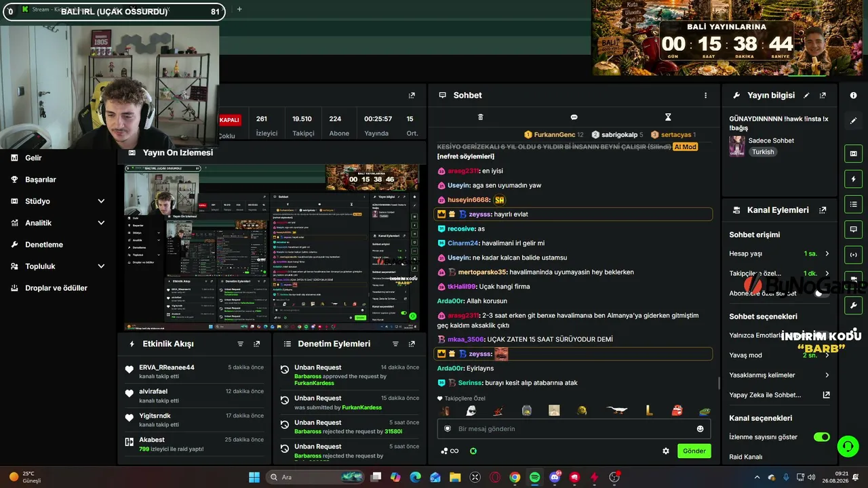This screenshot has height=488, width=868.
Task: Click username mertoparsko35 in chat
Action: (483, 272)
